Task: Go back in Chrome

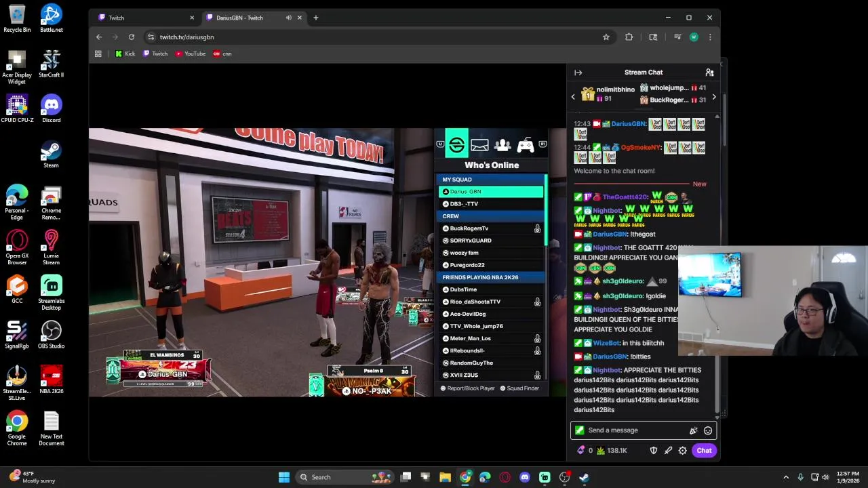Action: (99, 37)
